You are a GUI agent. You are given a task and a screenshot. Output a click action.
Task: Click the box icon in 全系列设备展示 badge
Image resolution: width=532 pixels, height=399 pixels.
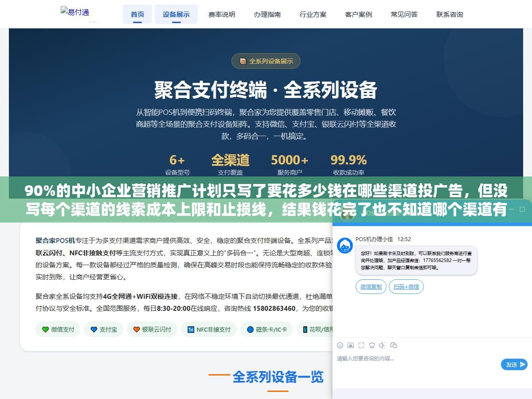coord(243,61)
